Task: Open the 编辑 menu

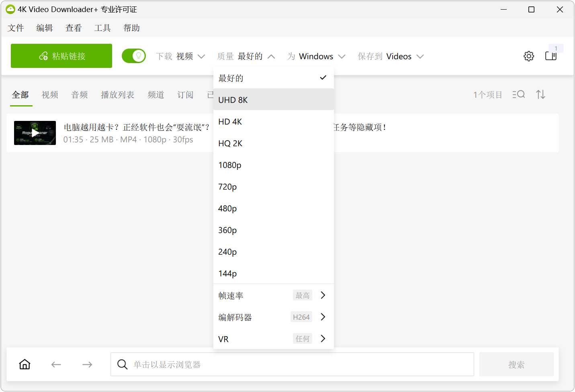Action: point(45,28)
